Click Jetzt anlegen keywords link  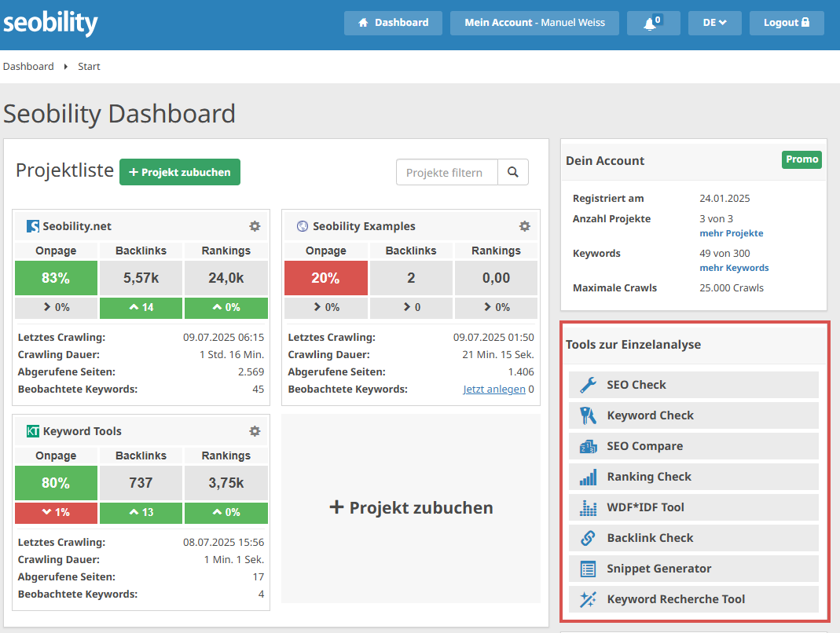pos(494,390)
